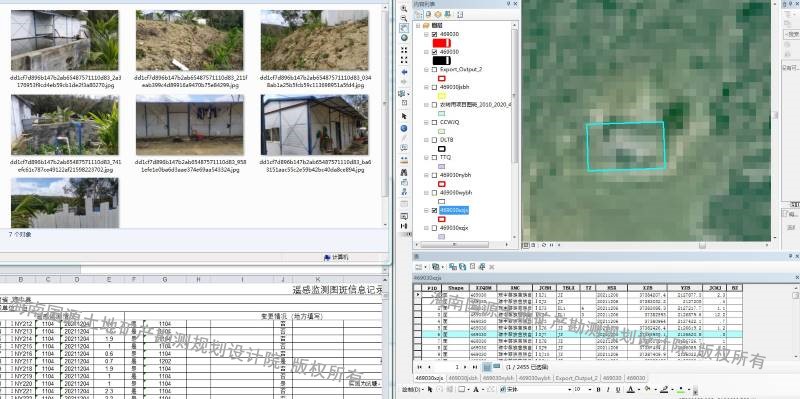Click the red symbol swatch of first 469030 layer

(x=441, y=43)
